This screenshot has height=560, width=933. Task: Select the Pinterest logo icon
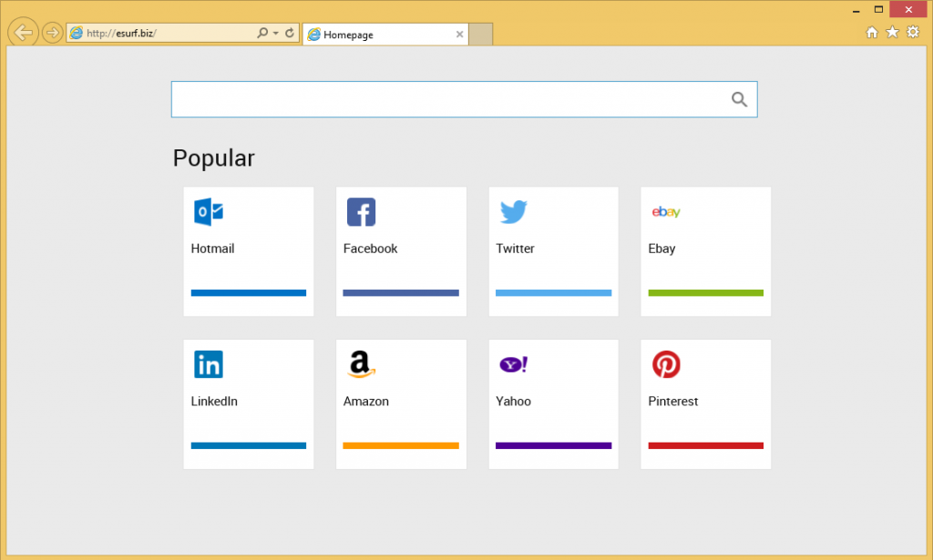(665, 365)
